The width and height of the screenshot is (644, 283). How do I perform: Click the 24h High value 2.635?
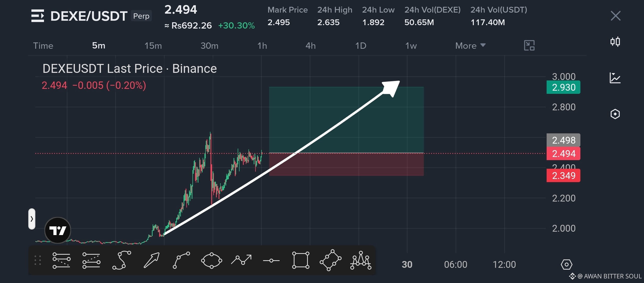(x=328, y=22)
